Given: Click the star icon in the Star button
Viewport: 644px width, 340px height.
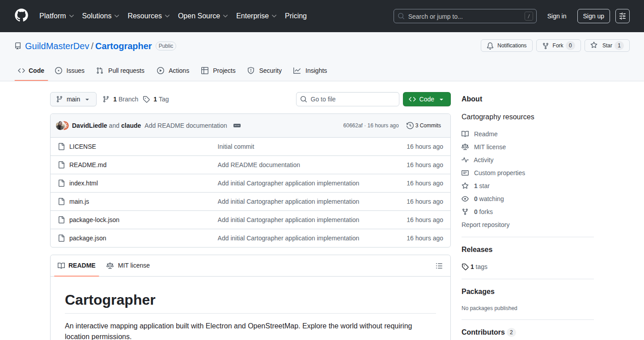Looking at the screenshot, I should (x=594, y=45).
